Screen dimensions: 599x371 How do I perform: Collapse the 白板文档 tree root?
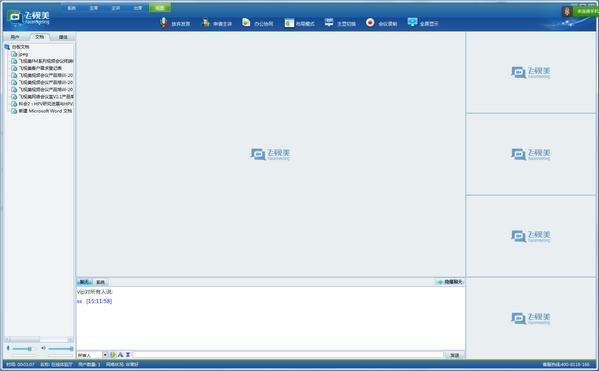coord(20,47)
